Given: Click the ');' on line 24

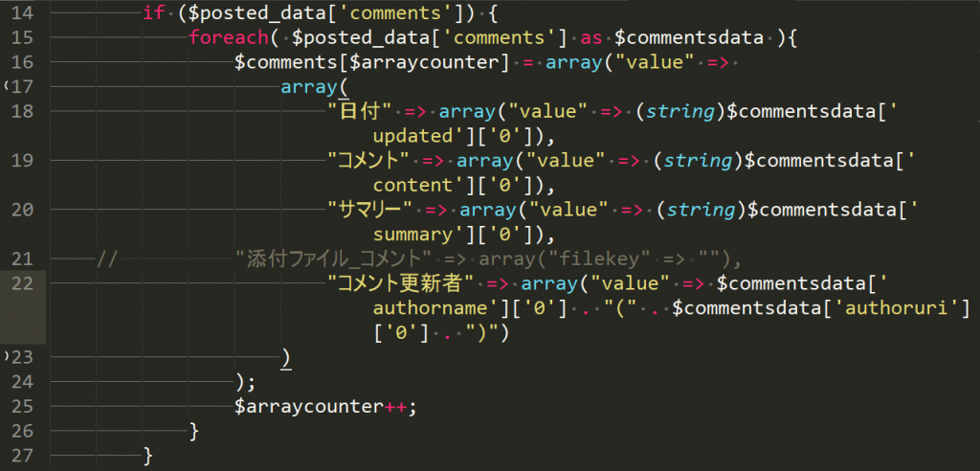Looking at the screenshot, I should [245, 382].
